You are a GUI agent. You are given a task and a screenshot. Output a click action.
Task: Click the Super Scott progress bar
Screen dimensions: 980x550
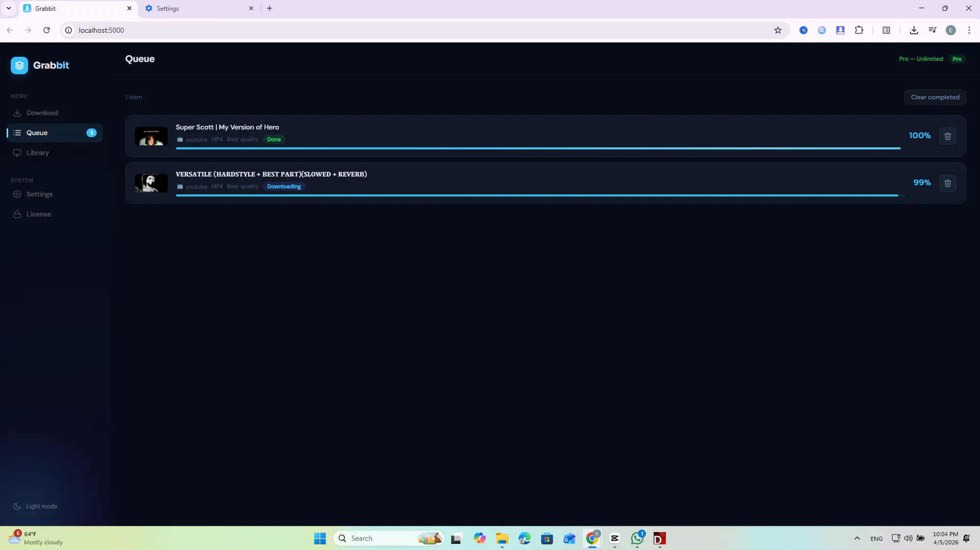point(538,148)
